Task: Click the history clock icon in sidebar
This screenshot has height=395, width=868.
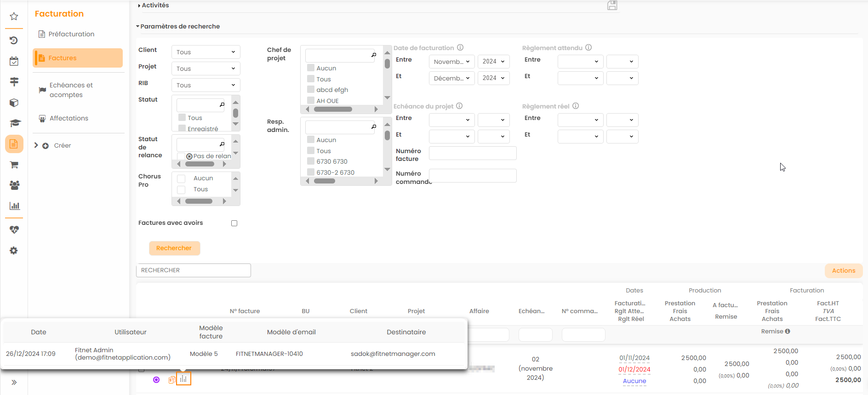Action: (14, 40)
